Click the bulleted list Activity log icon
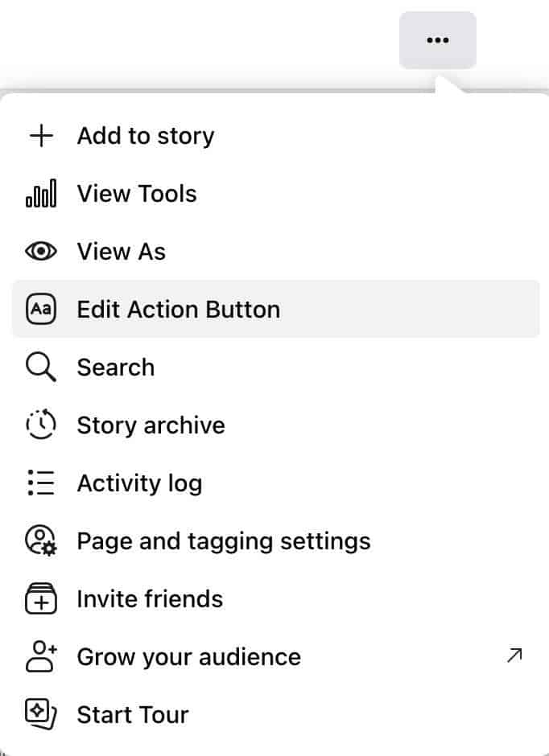This screenshot has width=549, height=756. click(41, 483)
